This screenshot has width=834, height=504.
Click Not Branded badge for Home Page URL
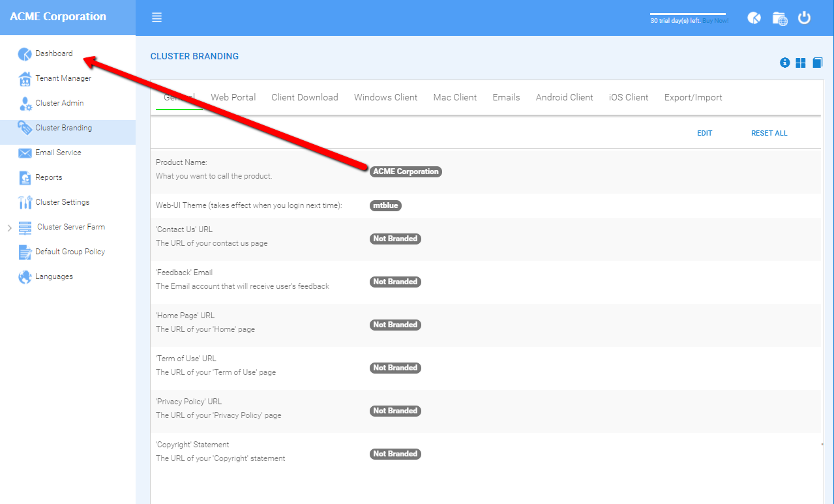point(395,325)
